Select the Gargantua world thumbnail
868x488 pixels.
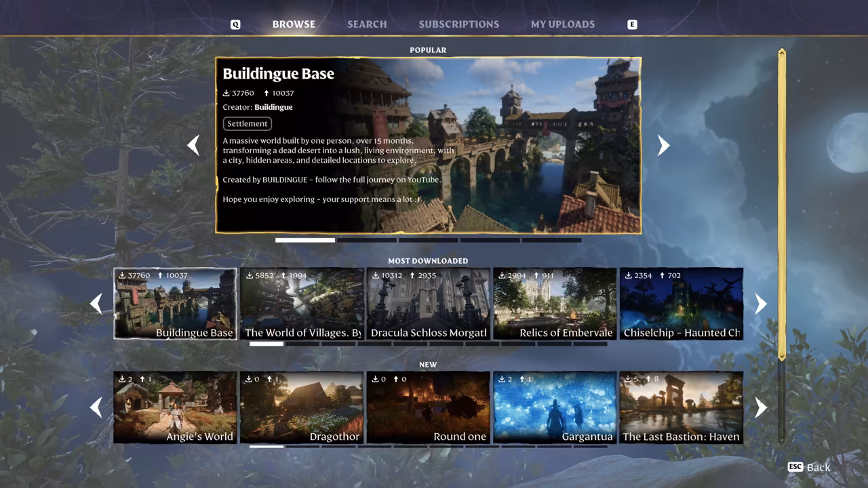[555, 407]
